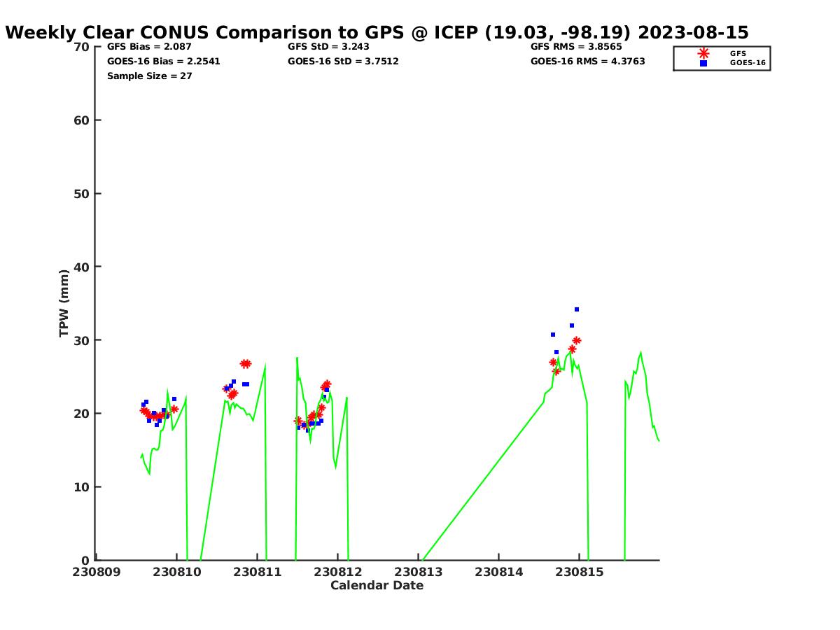Click the blue GOES-16 square legend marker
Image resolution: width=840 pixels, height=630 pixels.
coord(703,63)
